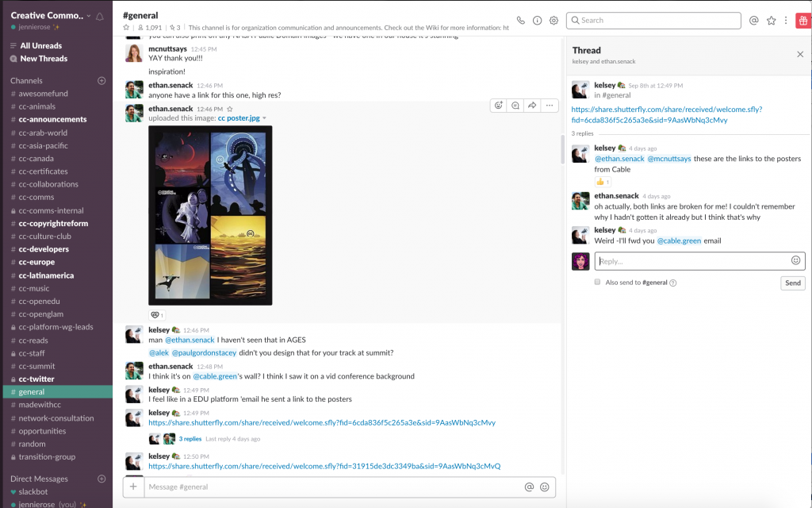Add reaction to the cc poster message

(x=499, y=105)
